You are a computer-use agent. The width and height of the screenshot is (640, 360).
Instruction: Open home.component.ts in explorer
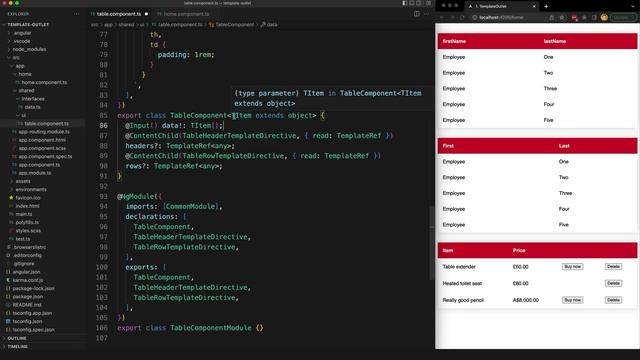(x=44, y=82)
